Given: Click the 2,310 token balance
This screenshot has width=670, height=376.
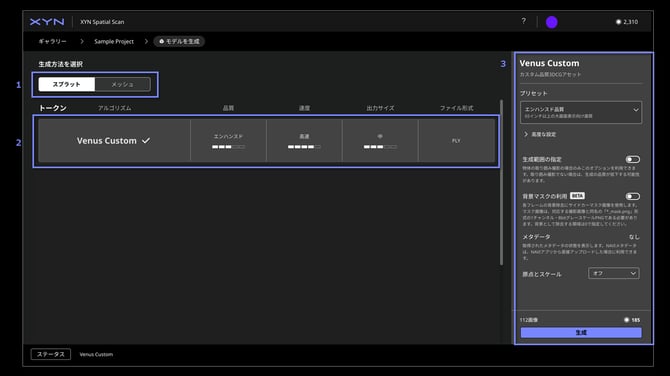Looking at the screenshot, I should click(627, 22).
